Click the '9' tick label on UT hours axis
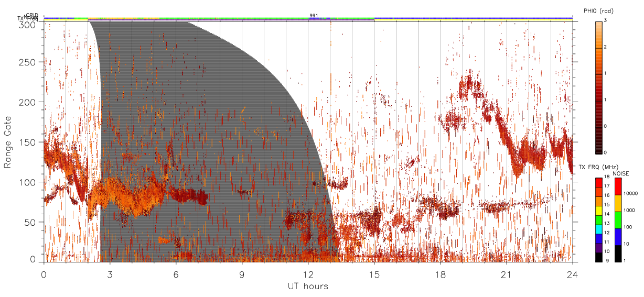This screenshot has height=297, width=644. 242,274
